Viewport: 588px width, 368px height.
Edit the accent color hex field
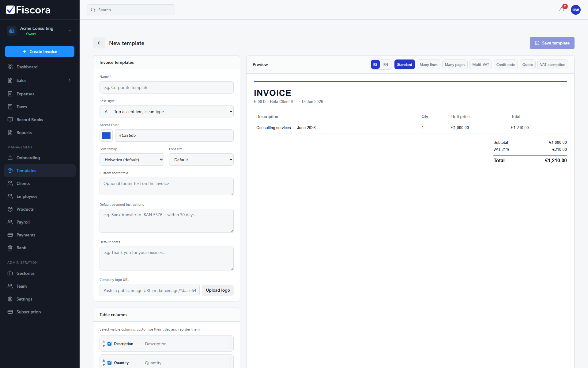[174, 136]
